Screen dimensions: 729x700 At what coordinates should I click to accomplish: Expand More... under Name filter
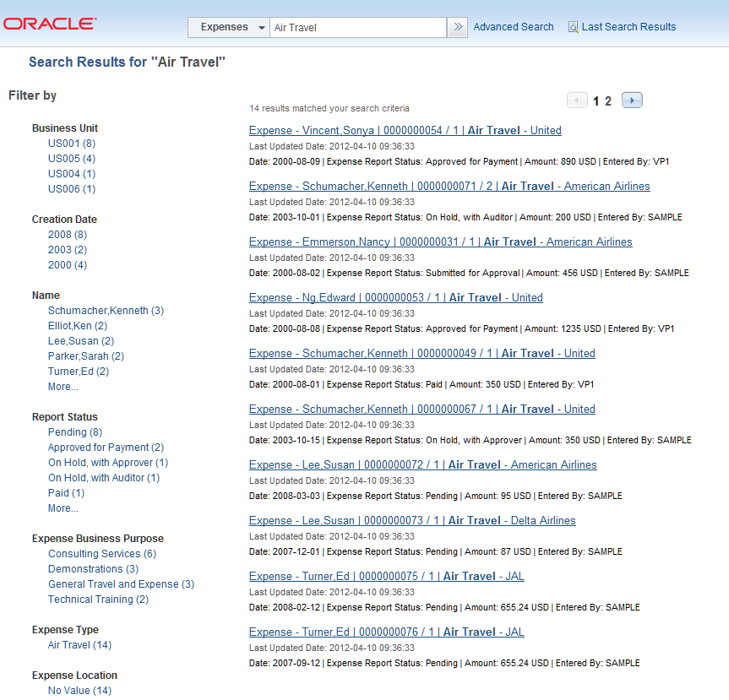click(63, 387)
